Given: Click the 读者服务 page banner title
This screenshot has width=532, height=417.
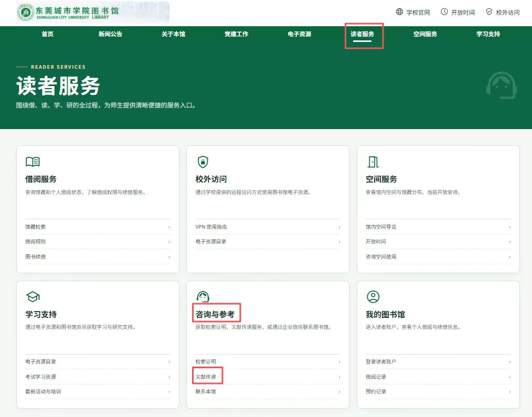Looking at the screenshot, I should click(58, 86).
